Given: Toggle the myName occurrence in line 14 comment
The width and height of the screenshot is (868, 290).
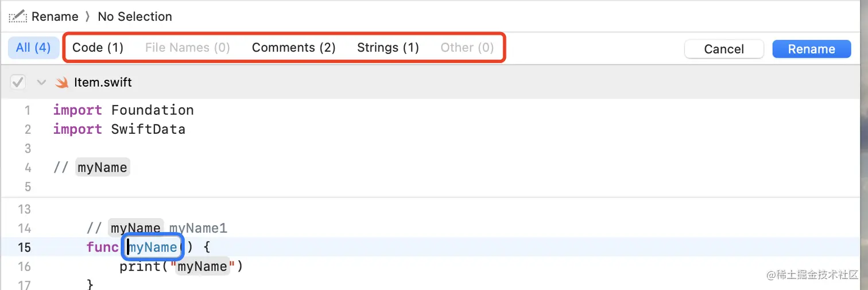Looking at the screenshot, I should (136, 228).
